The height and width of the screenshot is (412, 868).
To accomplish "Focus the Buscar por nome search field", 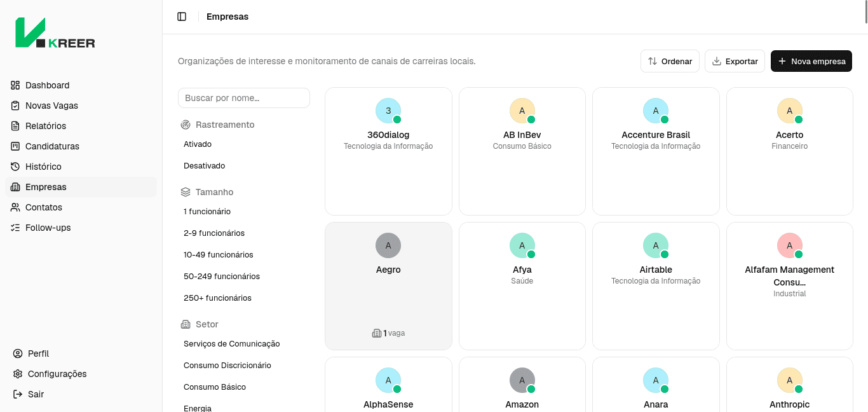I will pos(244,98).
